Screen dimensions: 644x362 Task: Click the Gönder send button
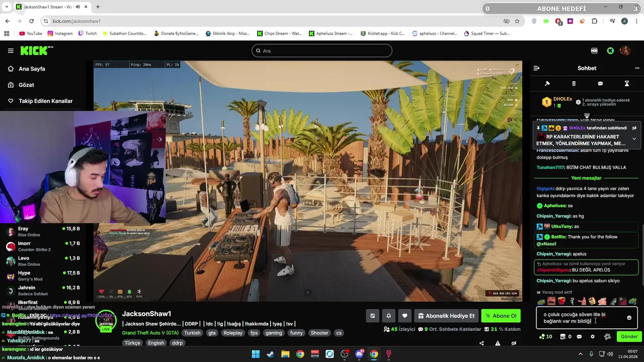coord(629,337)
